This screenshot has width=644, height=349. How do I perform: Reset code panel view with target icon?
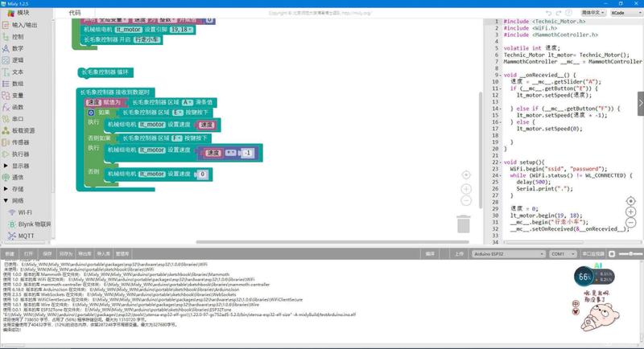pos(630,201)
